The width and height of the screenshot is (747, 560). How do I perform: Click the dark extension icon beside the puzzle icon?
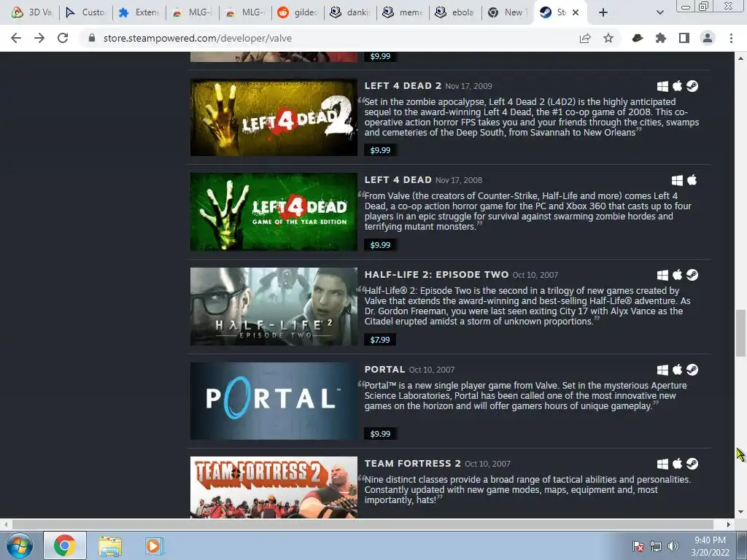(638, 38)
